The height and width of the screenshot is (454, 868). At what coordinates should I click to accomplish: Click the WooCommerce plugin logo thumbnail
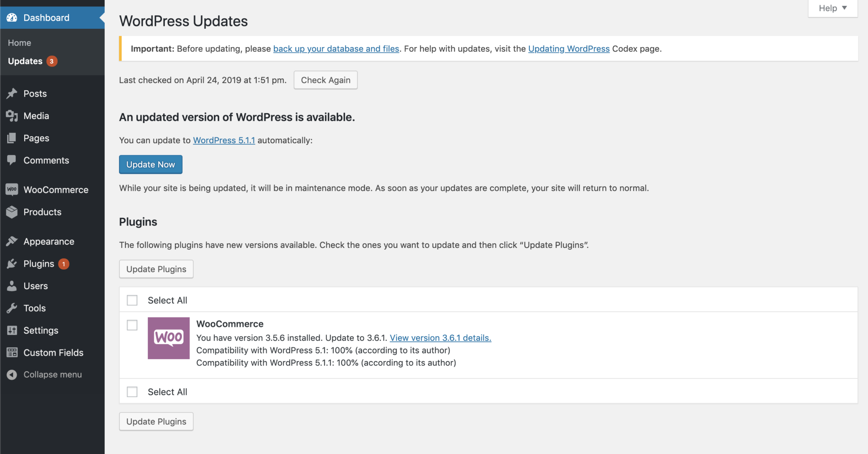[x=169, y=338]
